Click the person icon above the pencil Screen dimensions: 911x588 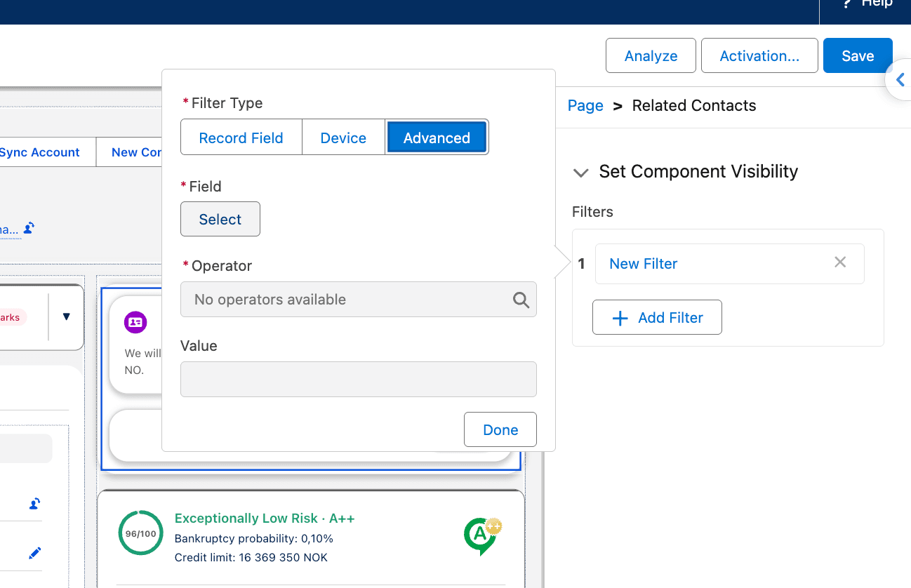pos(34,503)
